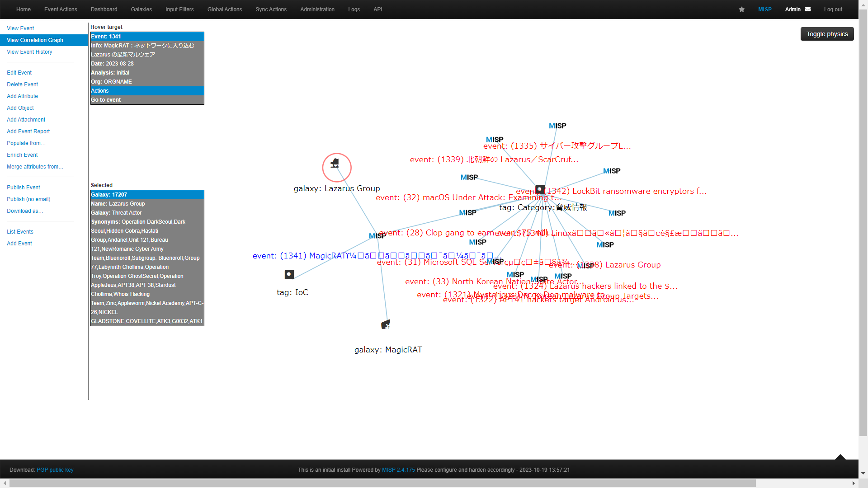
Task: Open the Logs dropdown menu
Action: (354, 9)
